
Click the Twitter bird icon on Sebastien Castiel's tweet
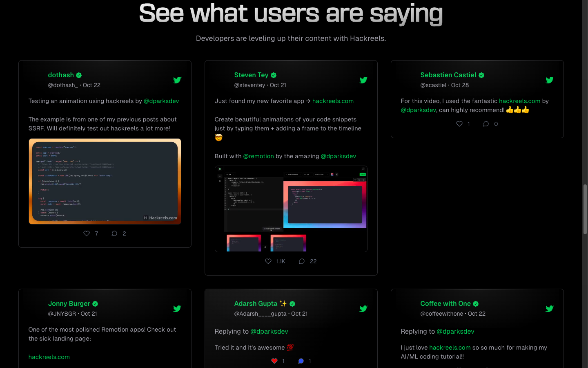click(x=549, y=80)
